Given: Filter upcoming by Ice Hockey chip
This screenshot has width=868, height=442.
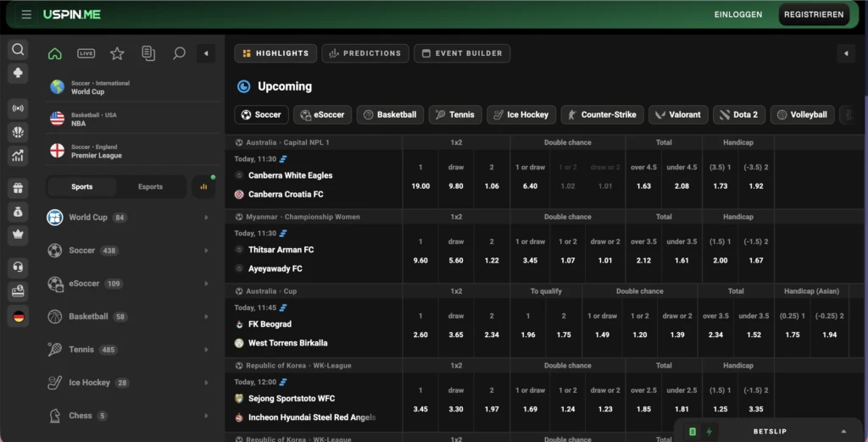Looking at the screenshot, I should [521, 115].
